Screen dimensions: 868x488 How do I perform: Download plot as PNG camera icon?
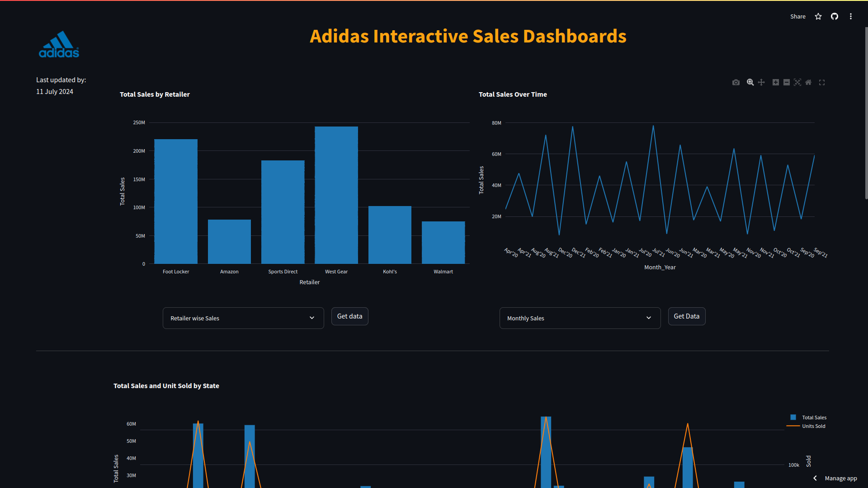coord(736,82)
